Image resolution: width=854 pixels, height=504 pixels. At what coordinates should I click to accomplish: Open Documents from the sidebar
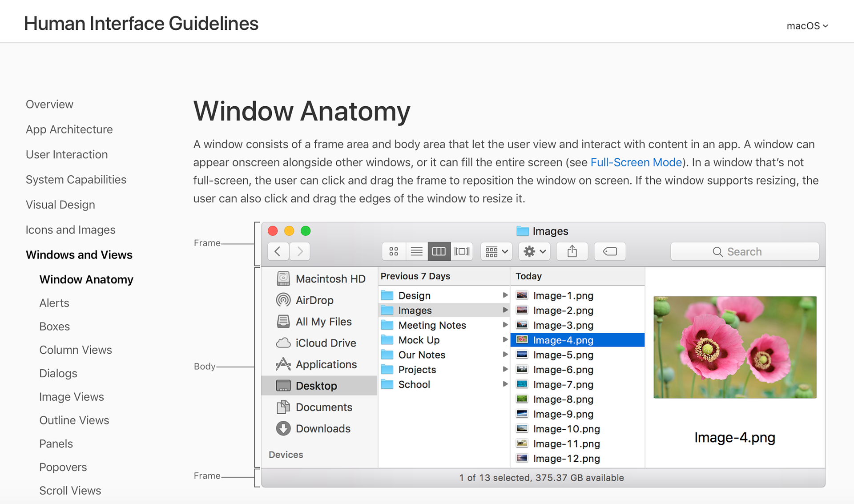[320, 407]
